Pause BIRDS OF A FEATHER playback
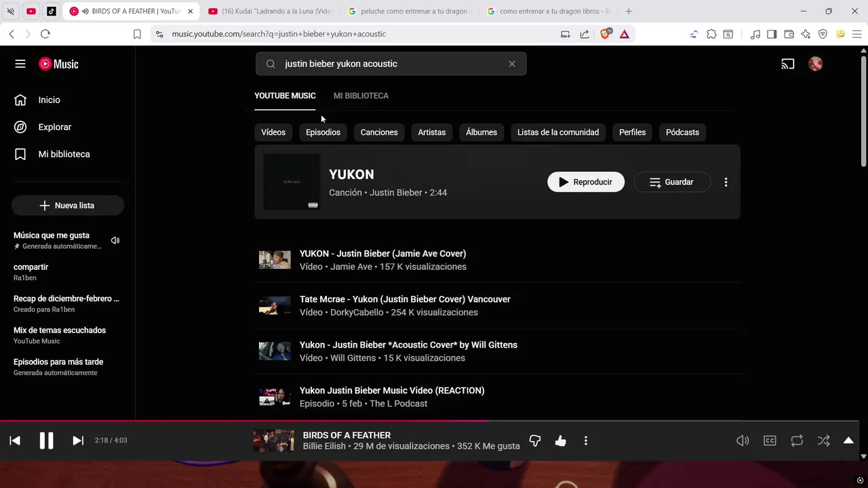This screenshot has width=868, height=488. pos(46,441)
